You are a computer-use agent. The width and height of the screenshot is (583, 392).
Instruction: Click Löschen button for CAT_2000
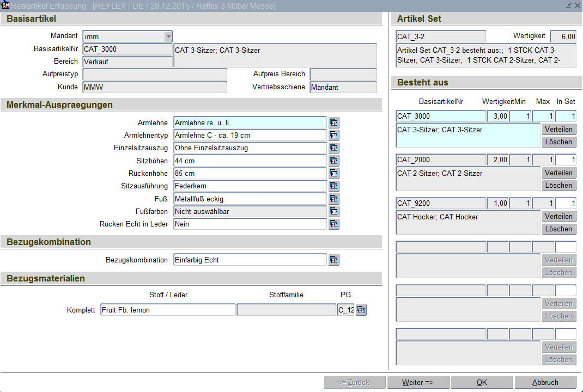pyautogui.click(x=558, y=186)
